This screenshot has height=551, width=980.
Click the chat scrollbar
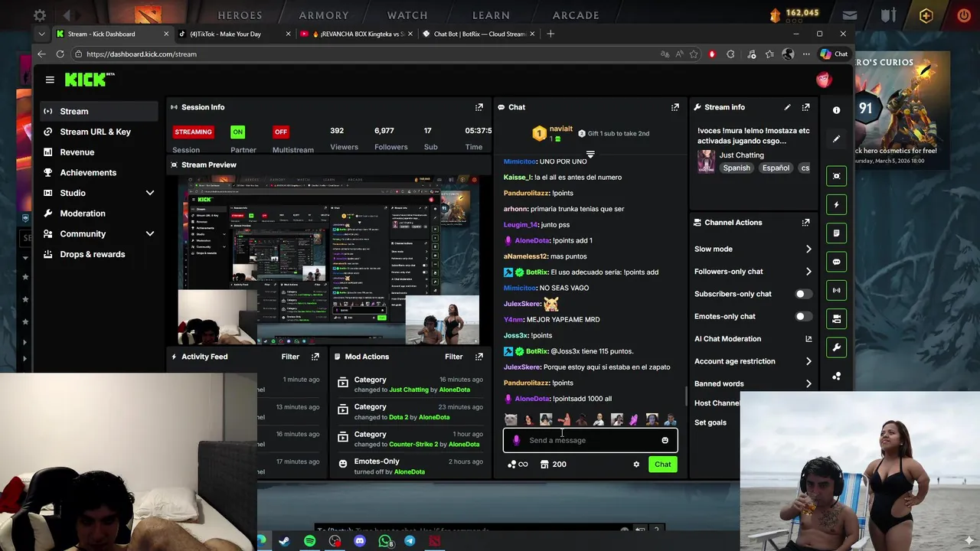(686, 397)
